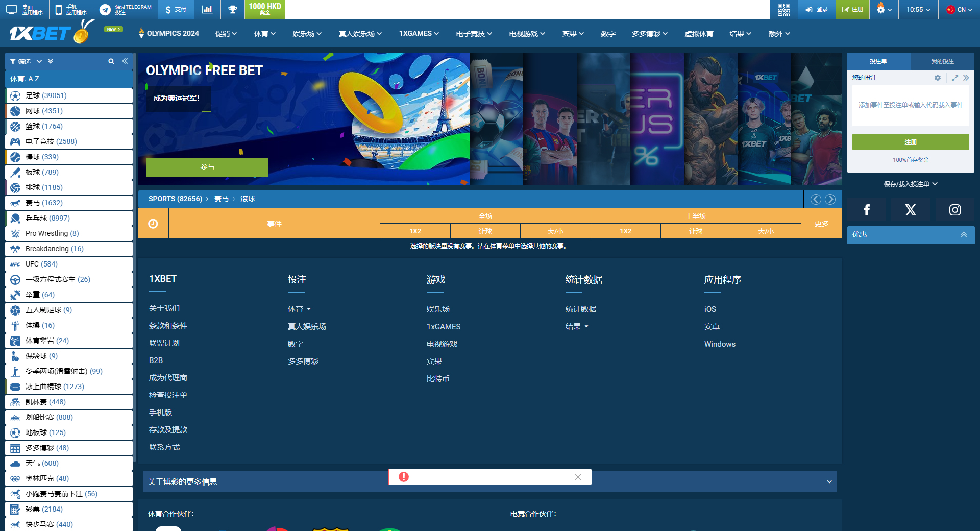This screenshot has width=980, height=531.
Task: Expand 关于博彩的更多信息 section
Action: [x=490, y=481]
